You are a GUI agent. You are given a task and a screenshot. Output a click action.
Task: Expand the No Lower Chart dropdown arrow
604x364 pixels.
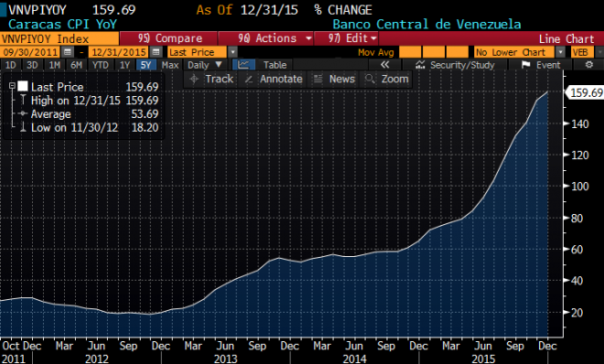pyautogui.click(x=560, y=52)
